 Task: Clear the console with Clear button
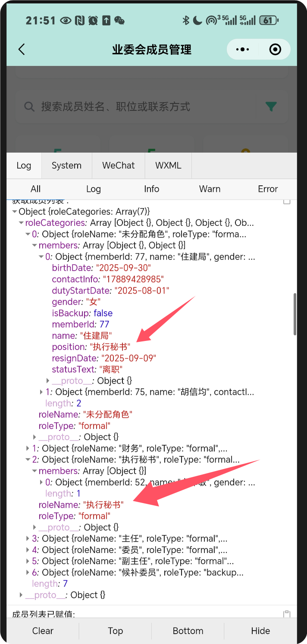tap(43, 631)
